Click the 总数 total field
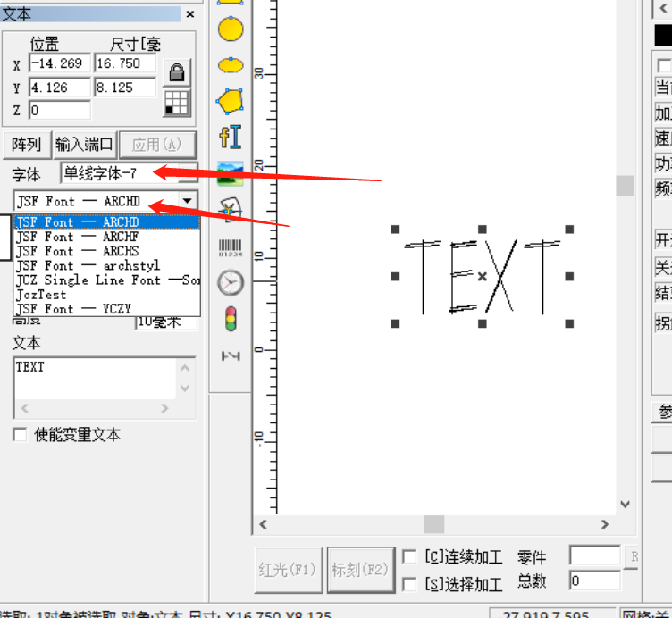This screenshot has height=618, width=672. (594, 580)
